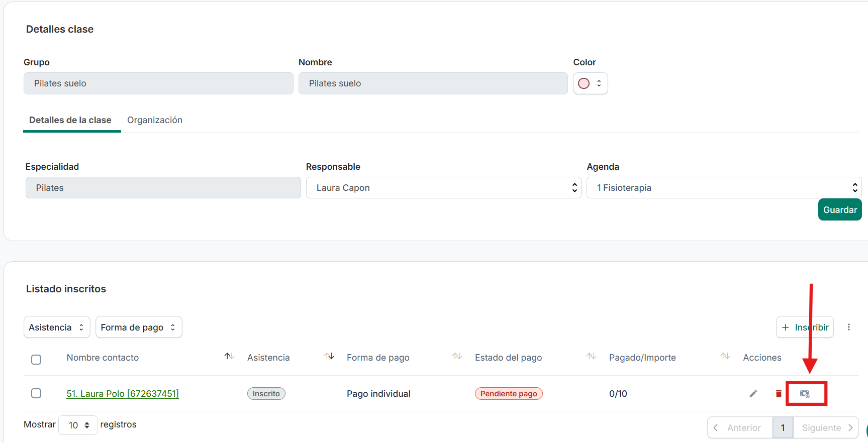Open the three-dot menu beside Inscribir
This screenshot has height=443, width=868.
pyautogui.click(x=849, y=327)
